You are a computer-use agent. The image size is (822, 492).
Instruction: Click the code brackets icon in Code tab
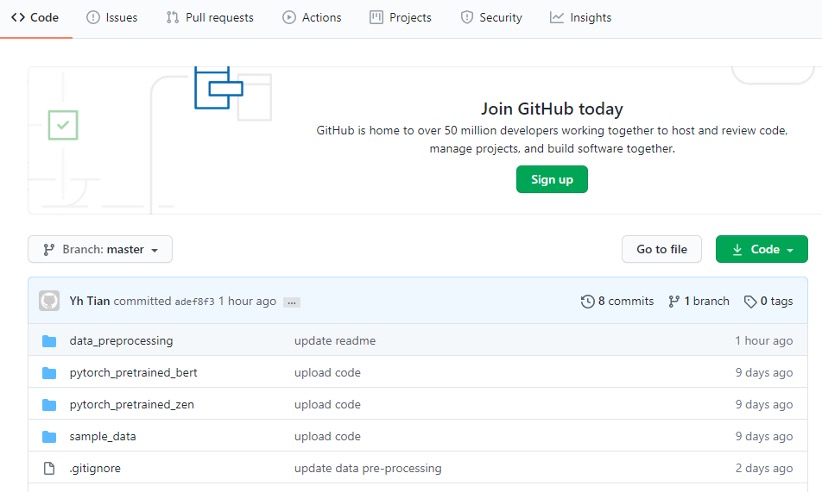click(x=18, y=17)
